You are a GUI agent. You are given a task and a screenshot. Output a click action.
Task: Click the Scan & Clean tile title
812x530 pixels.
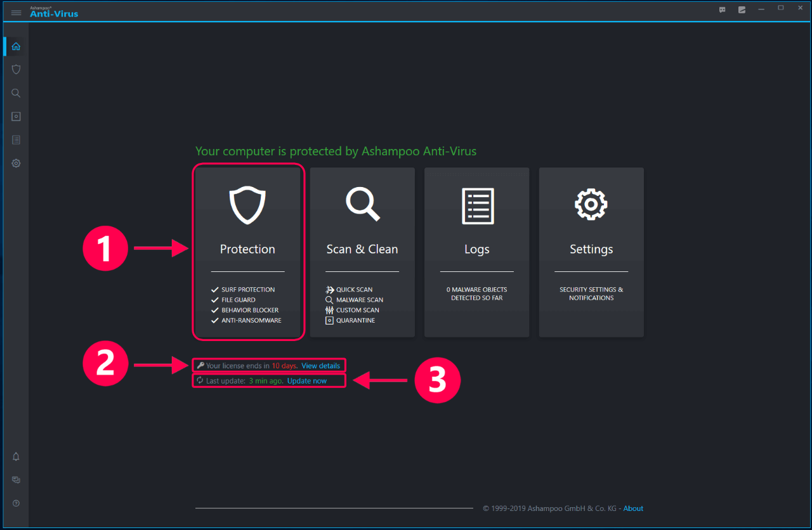click(x=362, y=249)
